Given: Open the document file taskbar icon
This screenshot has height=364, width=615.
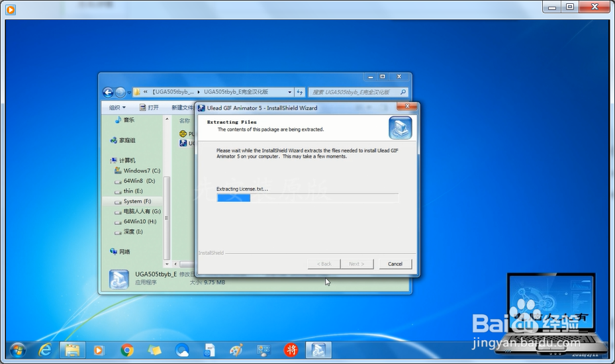Looking at the screenshot, I should [x=209, y=350].
